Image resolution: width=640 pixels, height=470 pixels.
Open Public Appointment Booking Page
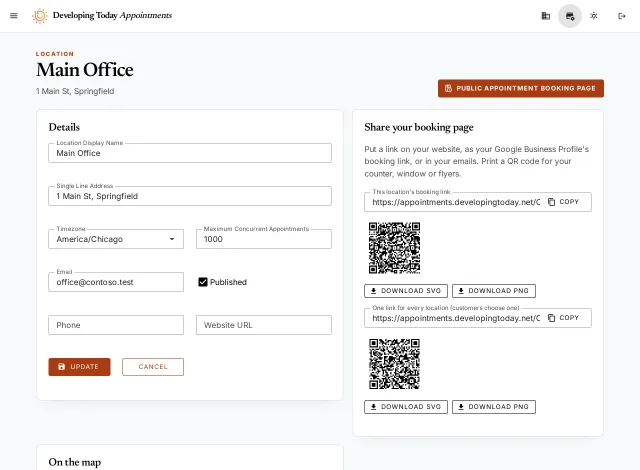click(521, 89)
